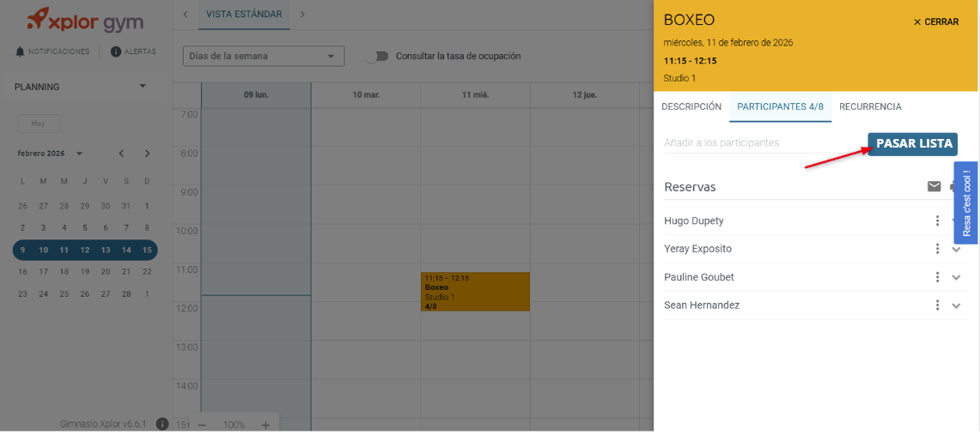
Task: Expand Pauline Goubet's reservation details
Action: tap(956, 277)
